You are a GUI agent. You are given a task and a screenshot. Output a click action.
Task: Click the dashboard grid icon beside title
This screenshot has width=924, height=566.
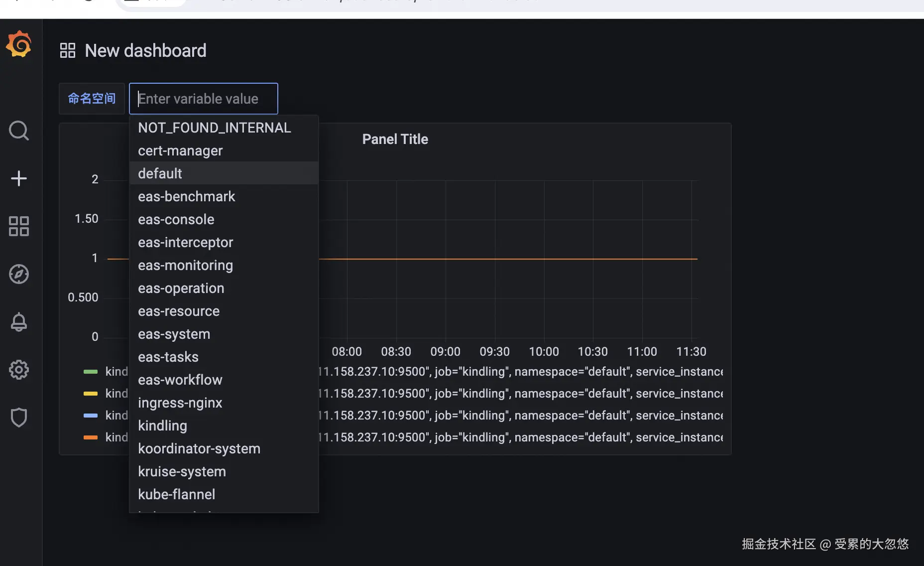point(68,50)
